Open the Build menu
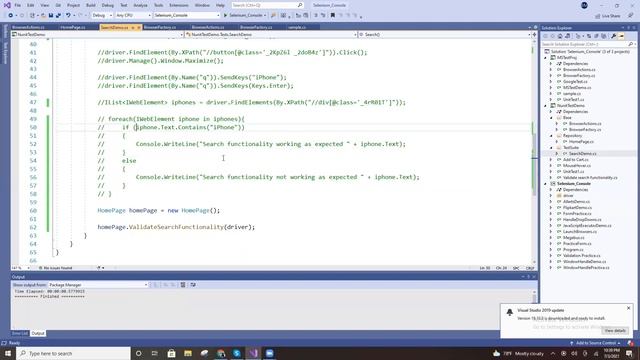The height and width of the screenshot is (360, 640). click(91, 5)
